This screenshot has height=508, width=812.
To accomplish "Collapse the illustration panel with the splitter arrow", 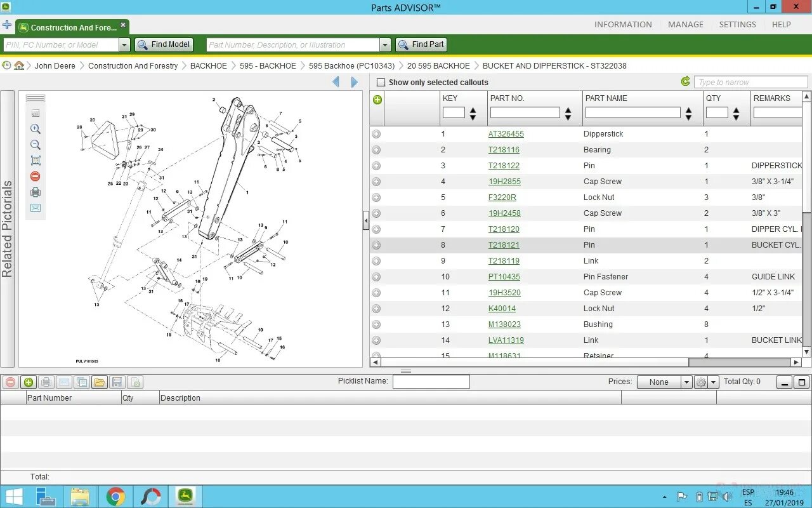I will click(366, 221).
